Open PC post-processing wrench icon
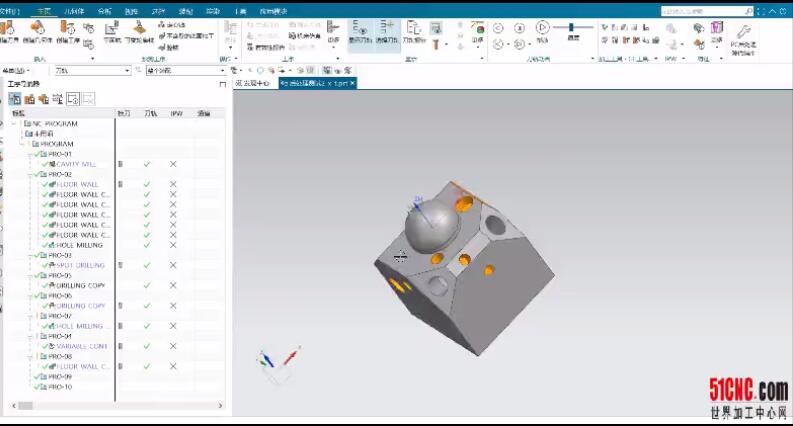Screen dimensions: 793x426 tap(741, 31)
